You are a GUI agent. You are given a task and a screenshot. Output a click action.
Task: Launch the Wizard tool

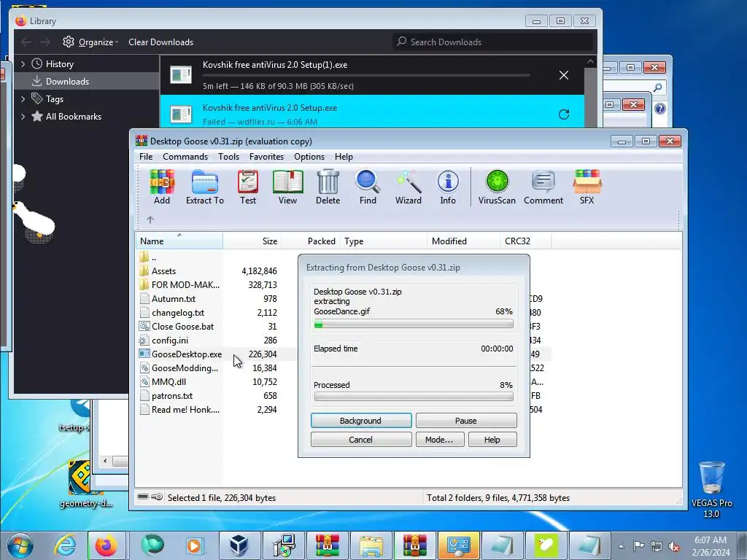tap(409, 187)
